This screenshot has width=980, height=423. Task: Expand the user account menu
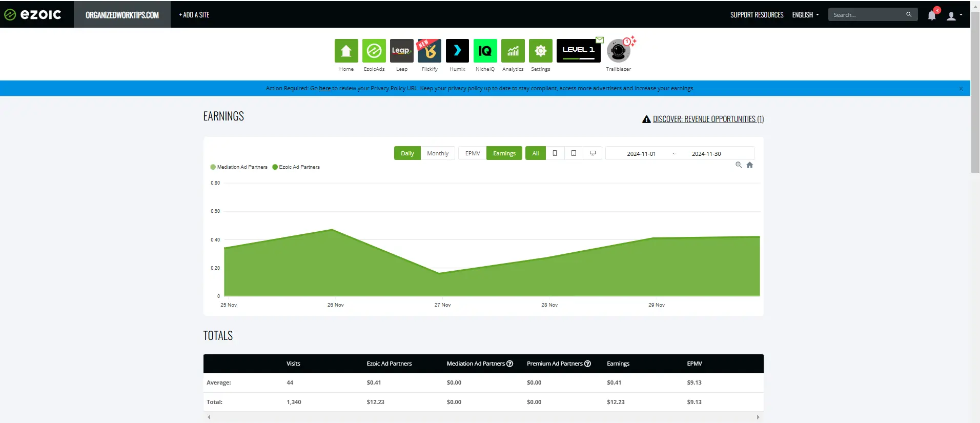954,15
